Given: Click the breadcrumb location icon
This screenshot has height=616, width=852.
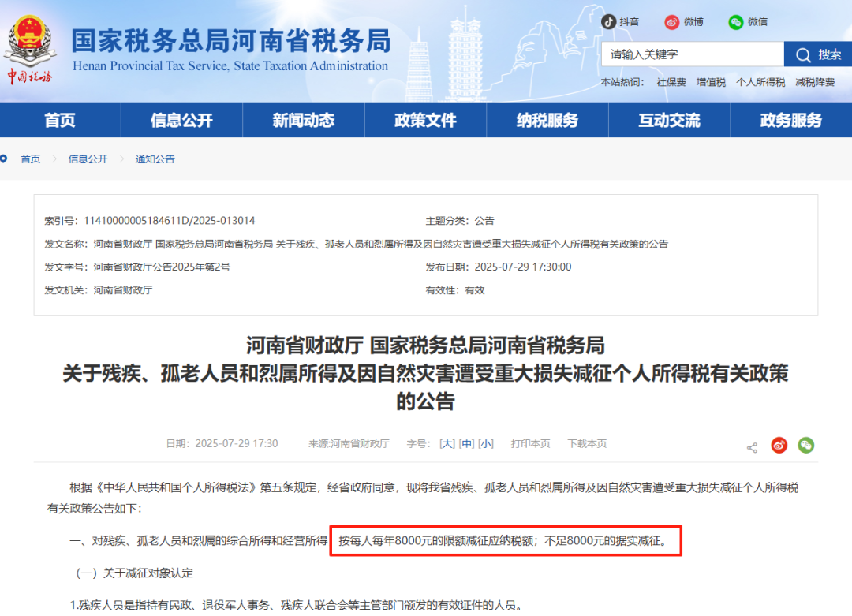Looking at the screenshot, I should click(x=6, y=159).
